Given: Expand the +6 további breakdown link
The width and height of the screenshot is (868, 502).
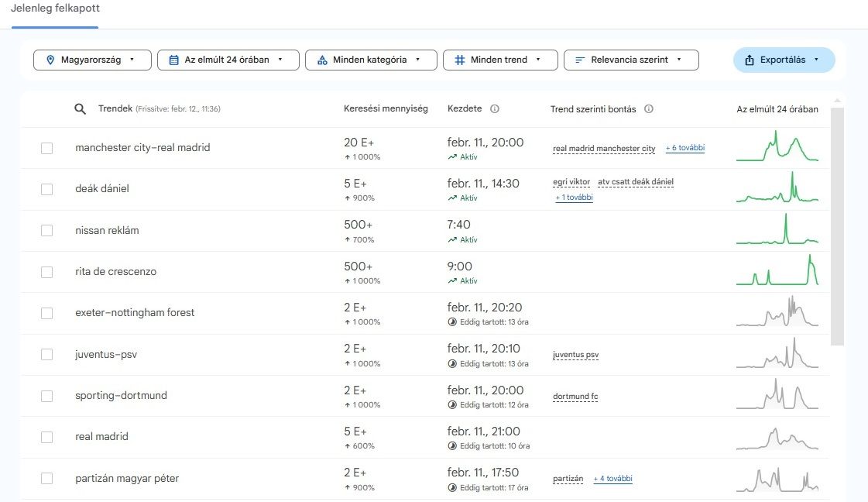Looking at the screenshot, I should click(x=684, y=148).
